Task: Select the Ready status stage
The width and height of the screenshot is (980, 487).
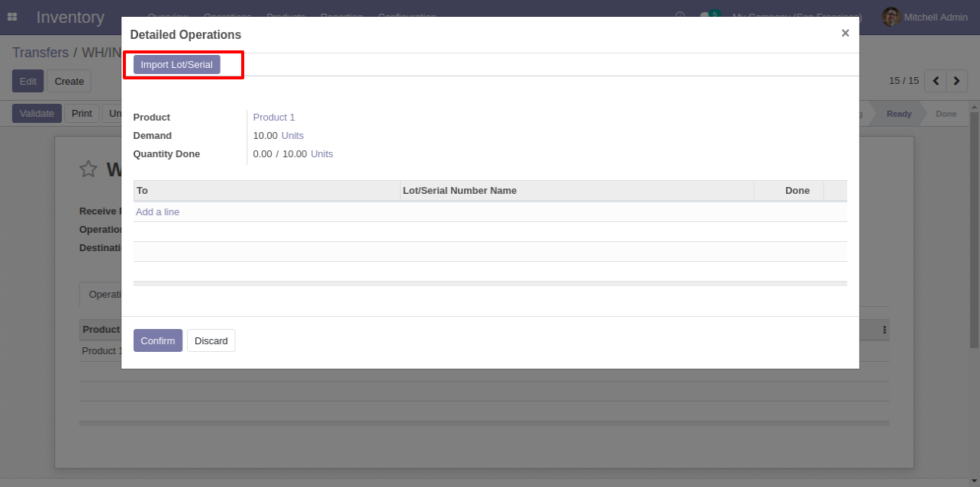Action: tap(898, 114)
